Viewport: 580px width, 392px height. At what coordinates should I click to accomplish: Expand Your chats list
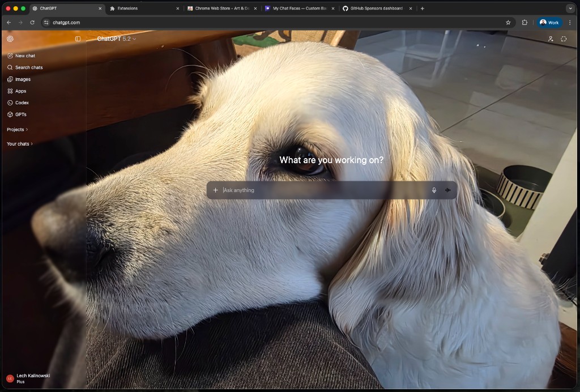(18, 143)
